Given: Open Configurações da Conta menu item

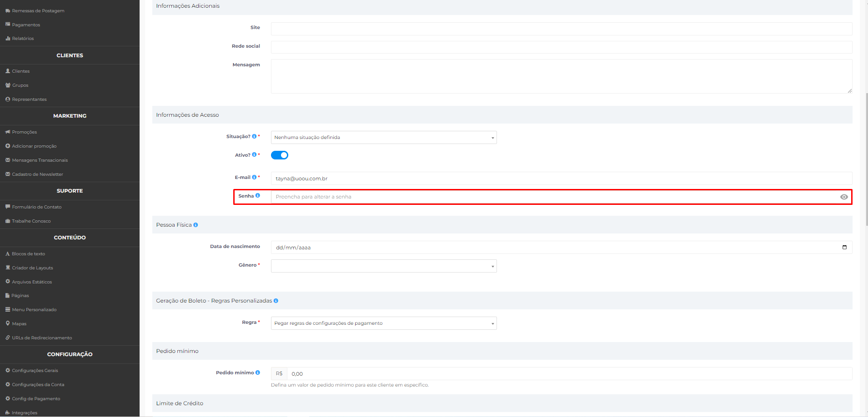Looking at the screenshot, I should (x=38, y=384).
